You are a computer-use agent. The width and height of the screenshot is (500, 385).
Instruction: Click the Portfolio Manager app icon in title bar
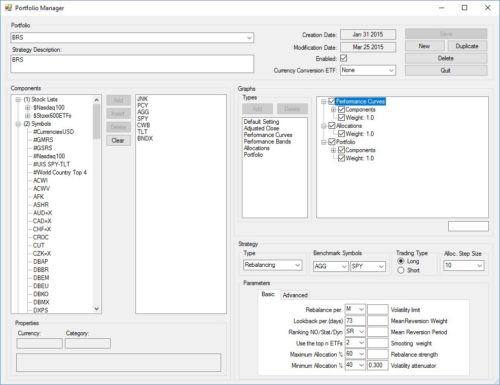(8, 8)
